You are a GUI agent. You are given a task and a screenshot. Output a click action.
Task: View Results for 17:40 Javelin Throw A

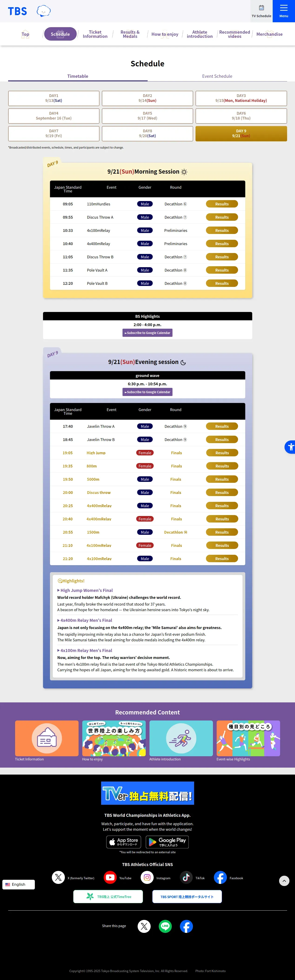(222, 426)
